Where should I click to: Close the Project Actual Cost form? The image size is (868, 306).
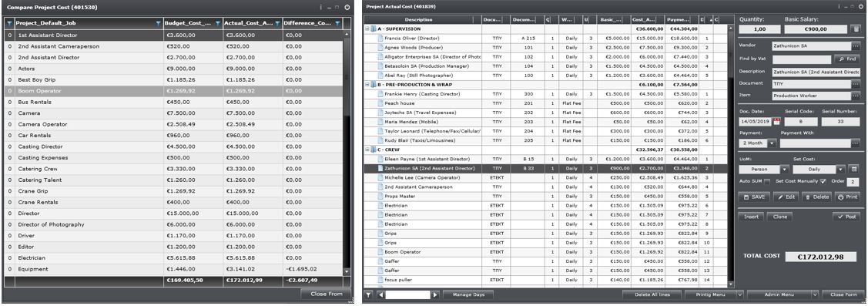843,294
